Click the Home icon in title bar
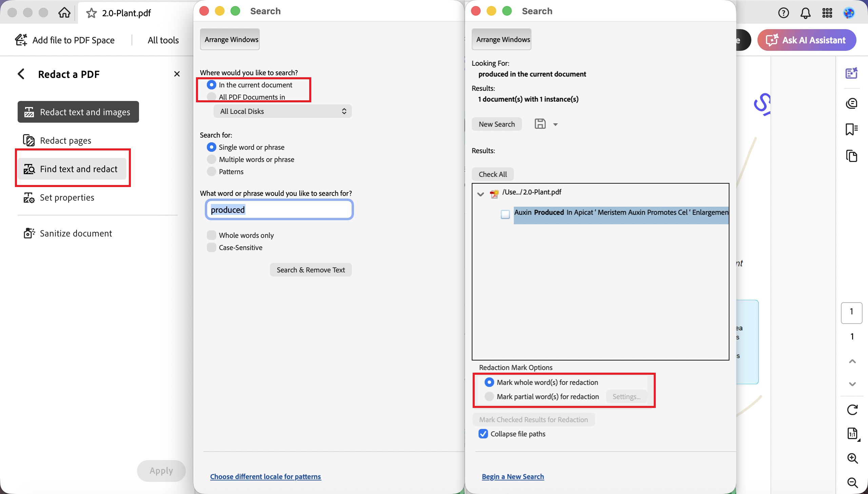Screen dimensions: 868x494 point(64,13)
